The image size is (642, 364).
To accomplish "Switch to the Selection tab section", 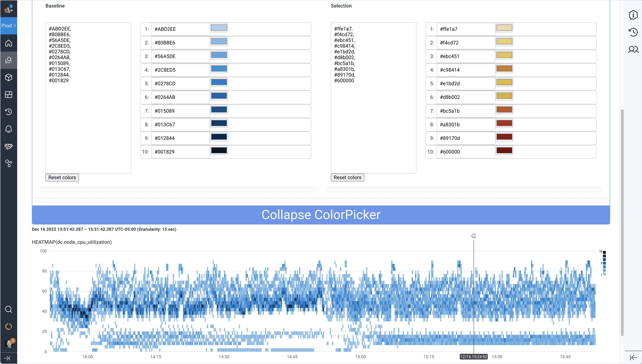I will point(341,6).
